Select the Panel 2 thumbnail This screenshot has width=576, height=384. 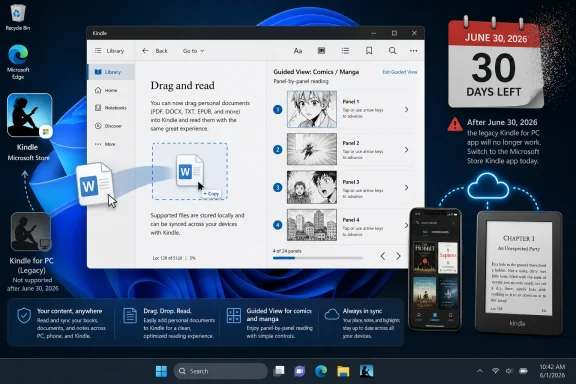pyautogui.click(x=312, y=149)
